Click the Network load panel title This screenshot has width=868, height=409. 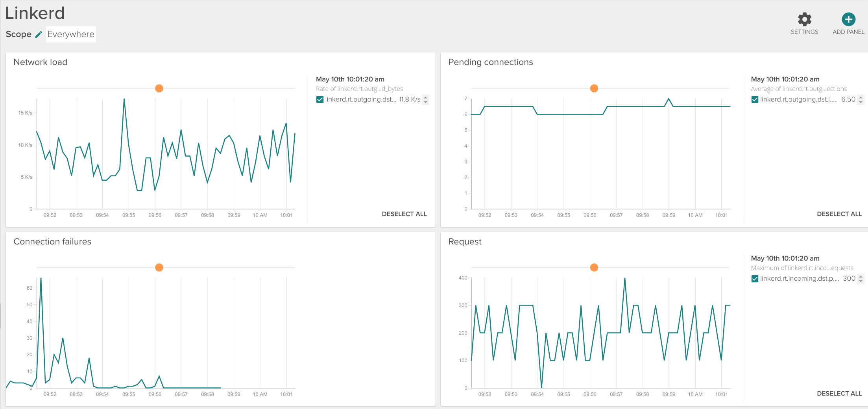click(x=41, y=62)
